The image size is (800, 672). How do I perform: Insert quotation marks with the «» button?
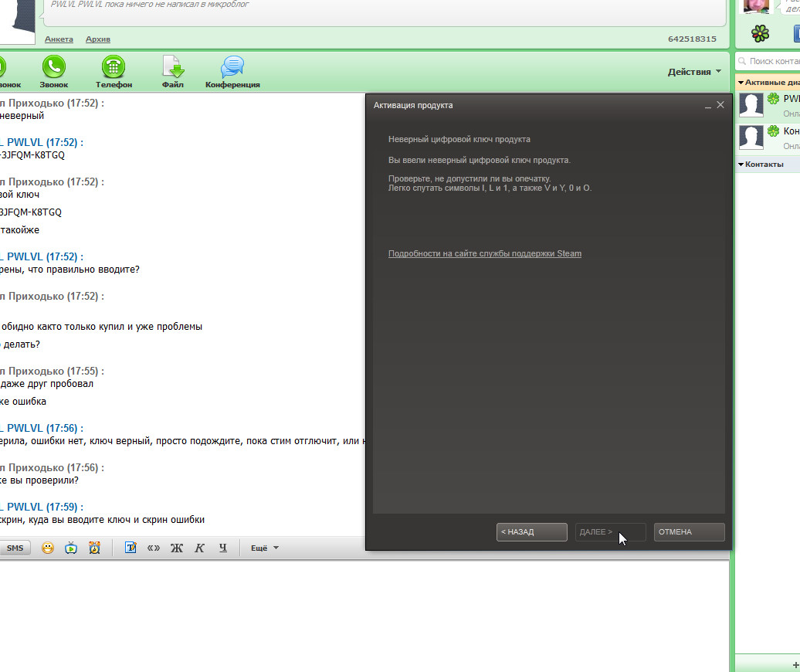pos(154,548)
